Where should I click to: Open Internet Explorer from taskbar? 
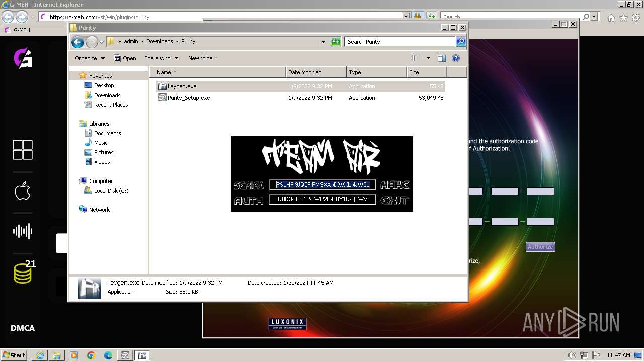[40, 355]
